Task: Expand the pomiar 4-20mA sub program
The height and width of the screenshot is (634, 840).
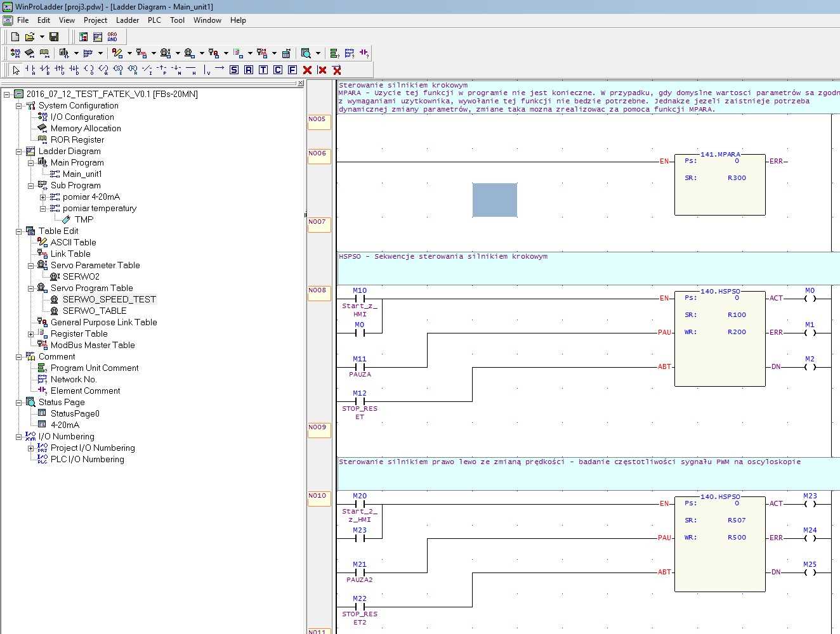Action: pos(43,197)
